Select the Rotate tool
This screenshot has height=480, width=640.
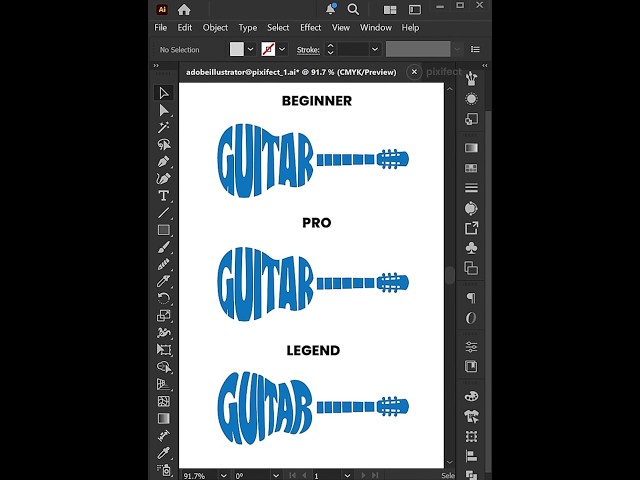pos(164,298)
